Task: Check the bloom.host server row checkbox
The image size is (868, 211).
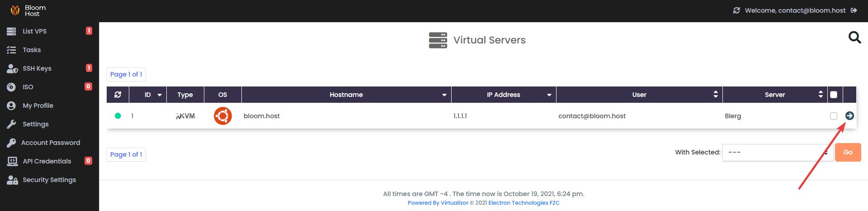Action: coord(834,116)
